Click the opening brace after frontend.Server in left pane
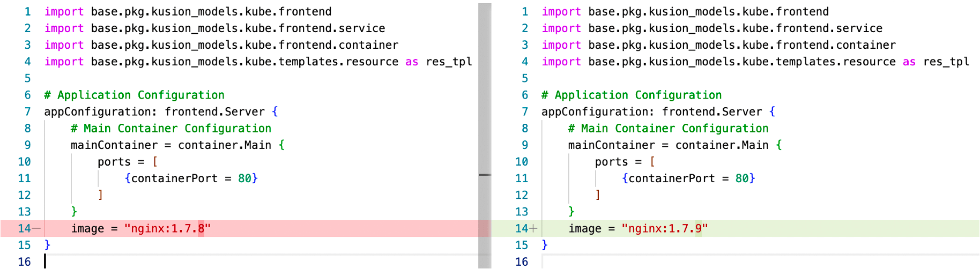This screenshot has height=269, width=980. [275, 112]
